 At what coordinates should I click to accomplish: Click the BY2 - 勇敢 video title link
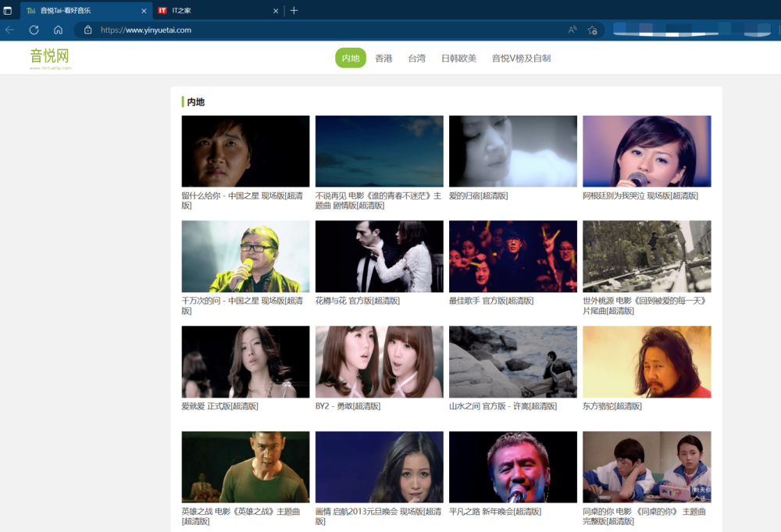click(x=348, y=406)
